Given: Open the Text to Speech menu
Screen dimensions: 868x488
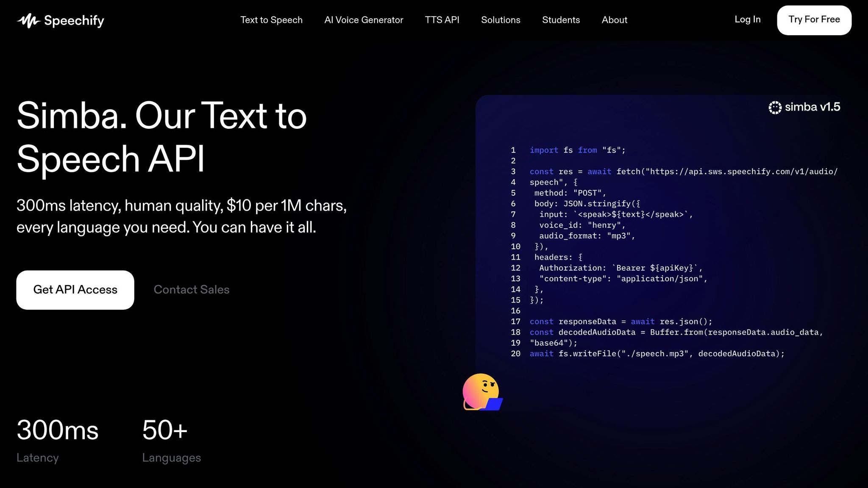Looking at the screenshot, I should [271, 20].
